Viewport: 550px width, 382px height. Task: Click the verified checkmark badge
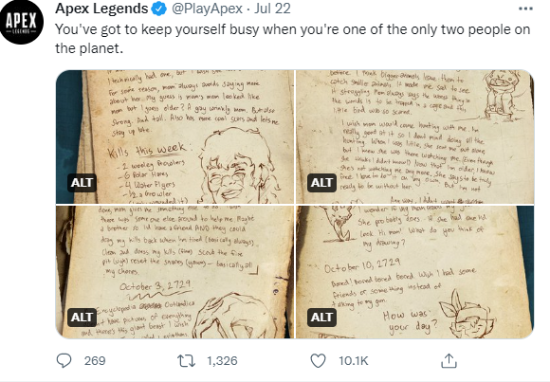(x=159, y=9)
